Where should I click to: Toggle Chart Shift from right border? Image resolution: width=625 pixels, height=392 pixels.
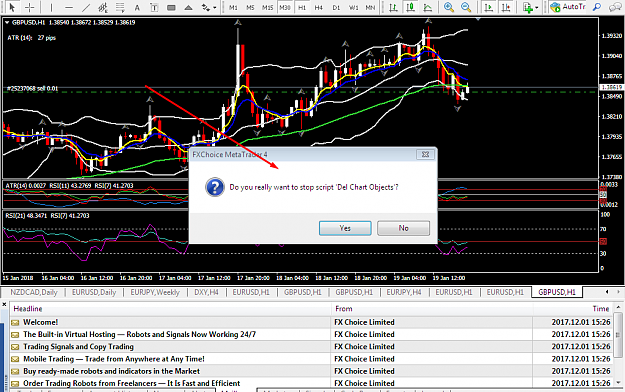[x=506, y=7]
